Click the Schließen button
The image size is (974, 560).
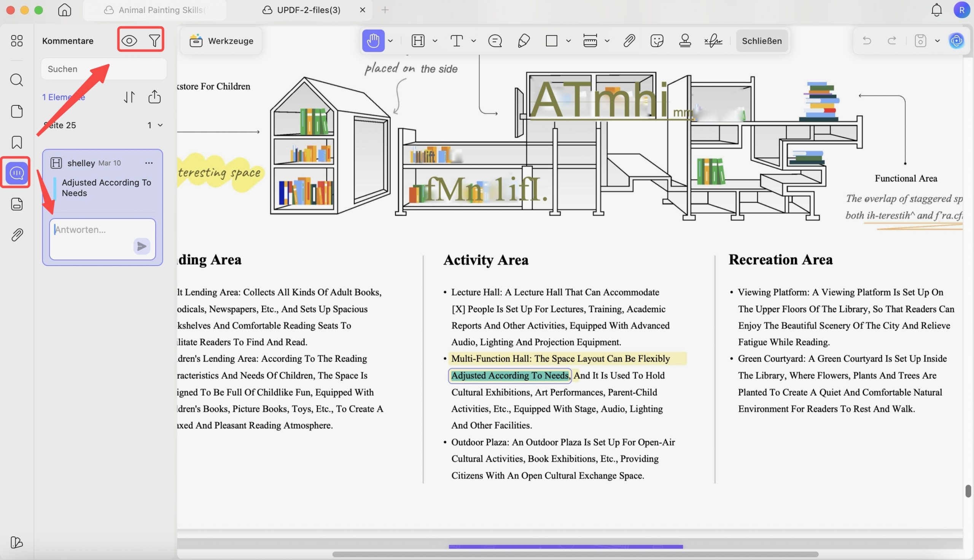tap(761, 41)
